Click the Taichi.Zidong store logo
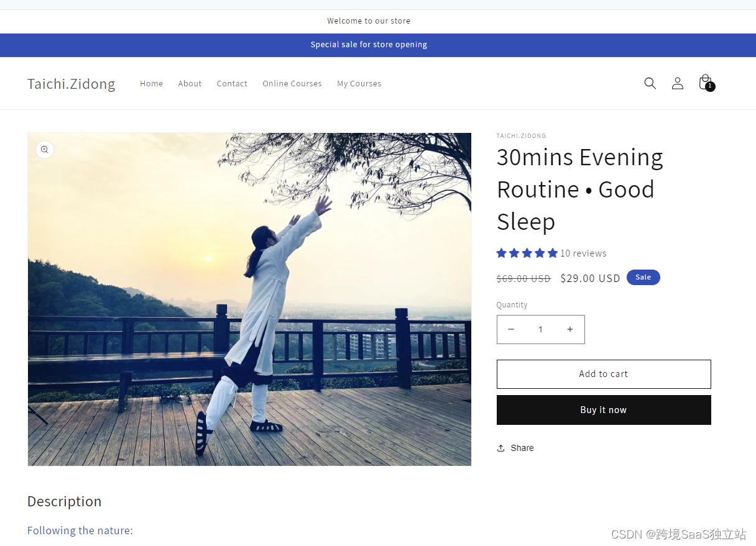Screen dimensions: 756x546 click(x=71, y=83)
